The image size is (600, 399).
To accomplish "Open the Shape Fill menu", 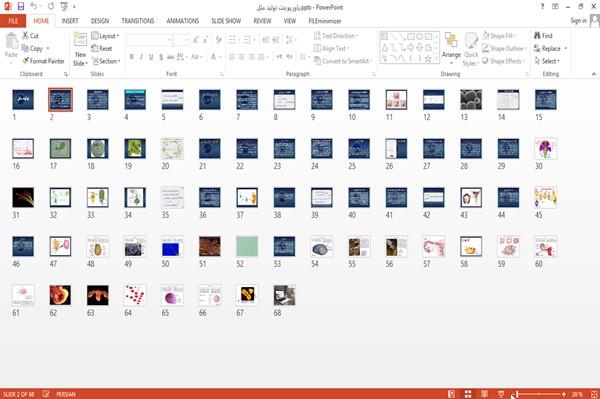I will click(499, 36).
